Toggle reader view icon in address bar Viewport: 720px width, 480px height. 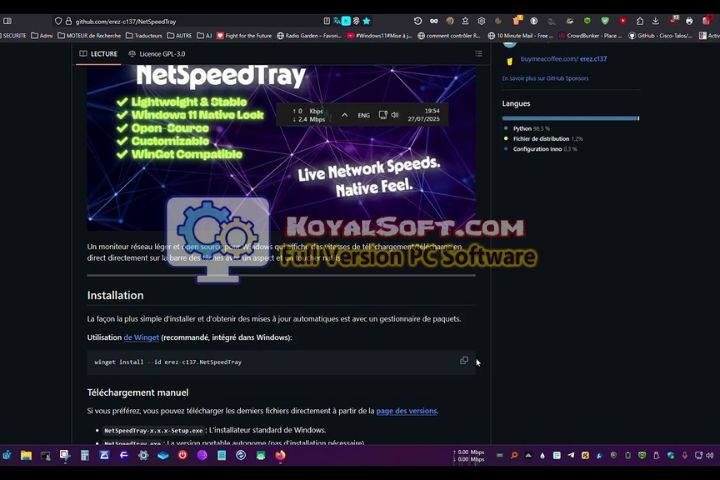point(326,21)
